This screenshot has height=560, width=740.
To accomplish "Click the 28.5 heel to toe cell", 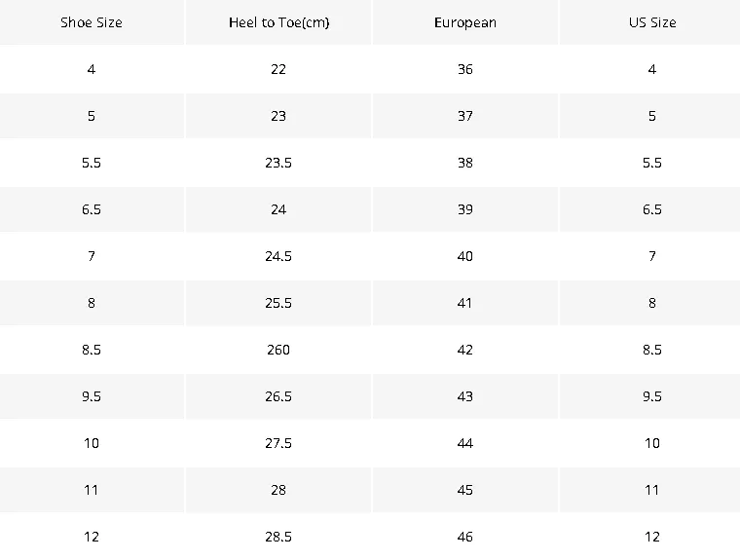I will point(278,537).
